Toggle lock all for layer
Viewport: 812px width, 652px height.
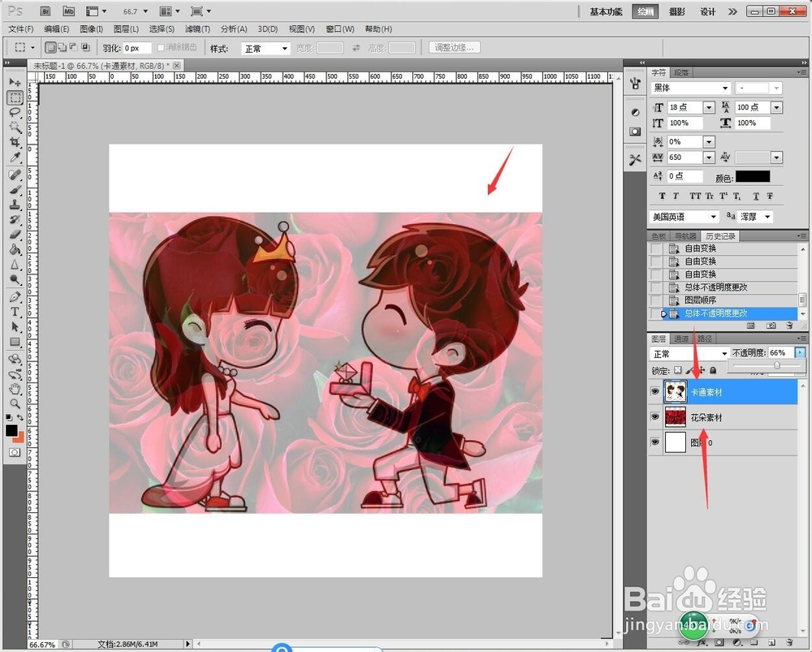(713, 370)
